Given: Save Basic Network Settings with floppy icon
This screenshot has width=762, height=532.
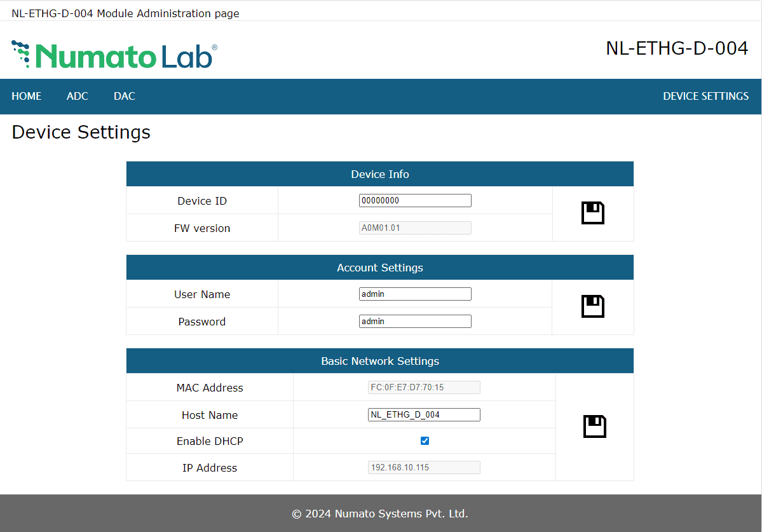Looking at the screenshot, I should (x=594, y=426).
